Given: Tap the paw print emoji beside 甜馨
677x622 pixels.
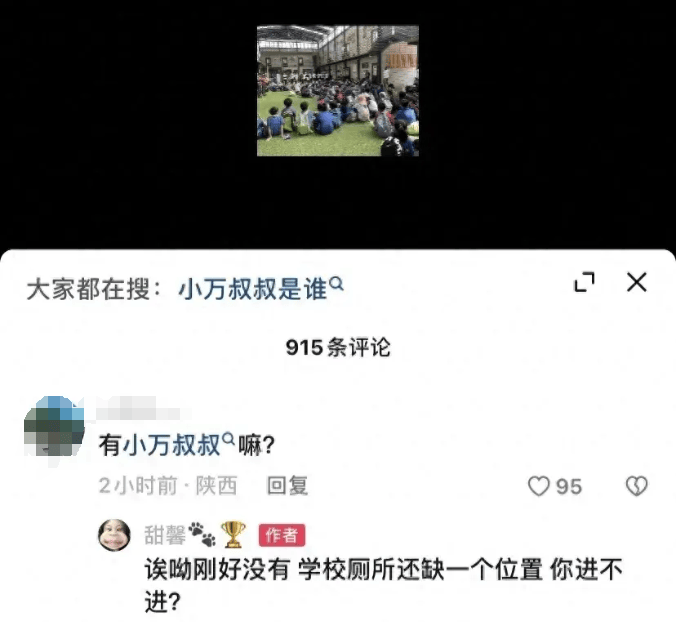Looking at the screenshot, I should tap(202, 534).
